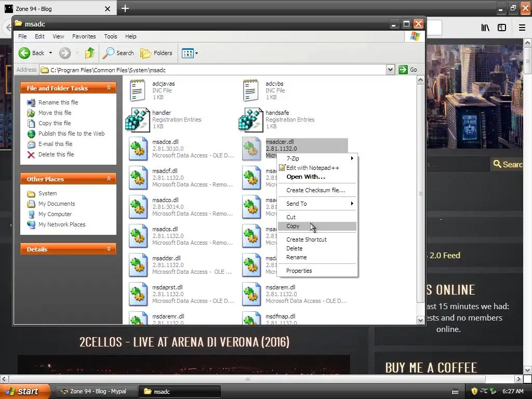Open browser library icon
The image size is (532, 399).
pyautogui.click(x=485, y=28)
